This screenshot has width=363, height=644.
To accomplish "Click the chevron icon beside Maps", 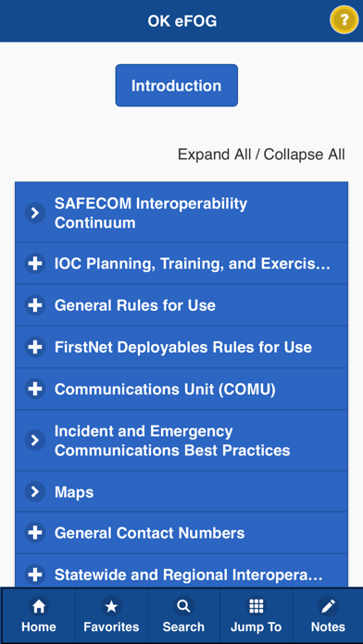I will [35, 491].
